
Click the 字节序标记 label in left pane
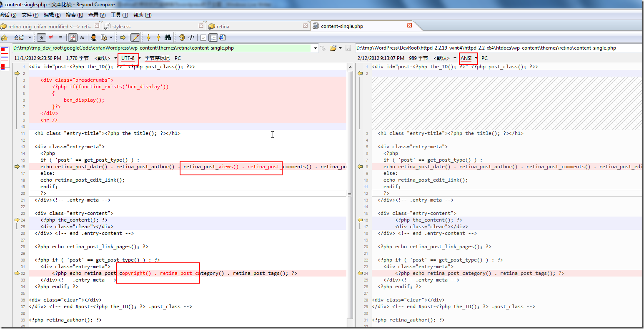(157, 58)
